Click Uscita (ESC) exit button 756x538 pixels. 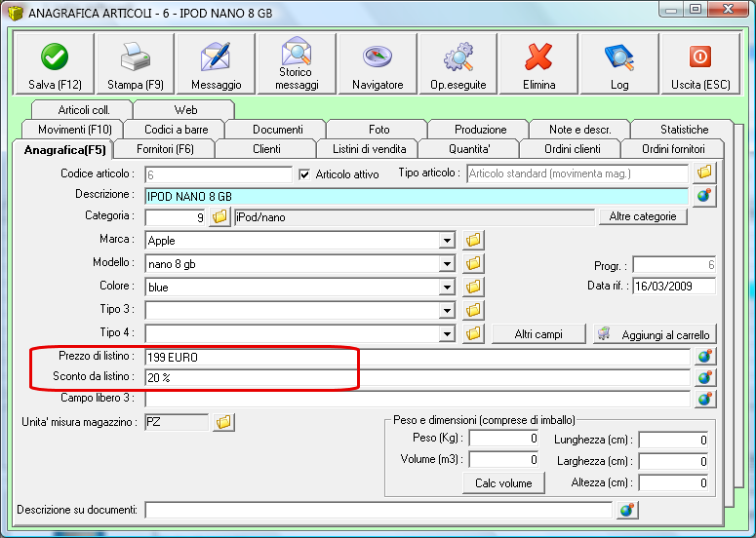[700, 63]
